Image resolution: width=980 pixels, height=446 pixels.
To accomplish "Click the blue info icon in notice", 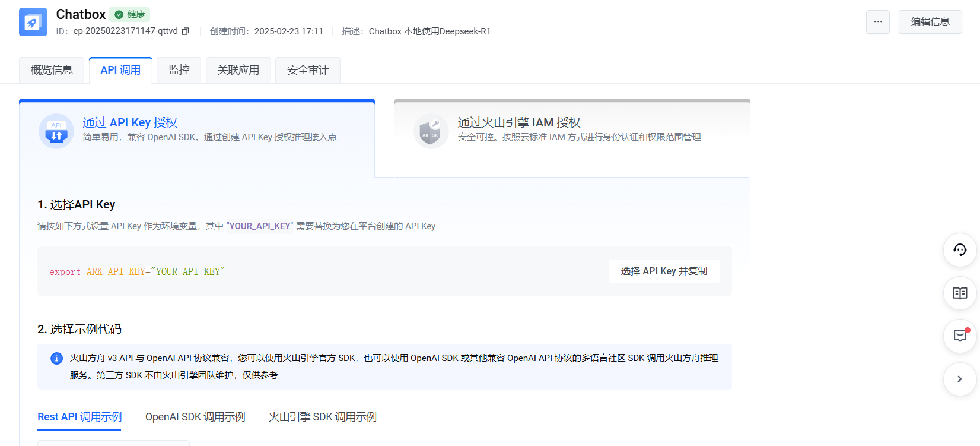I will [56, 358].
